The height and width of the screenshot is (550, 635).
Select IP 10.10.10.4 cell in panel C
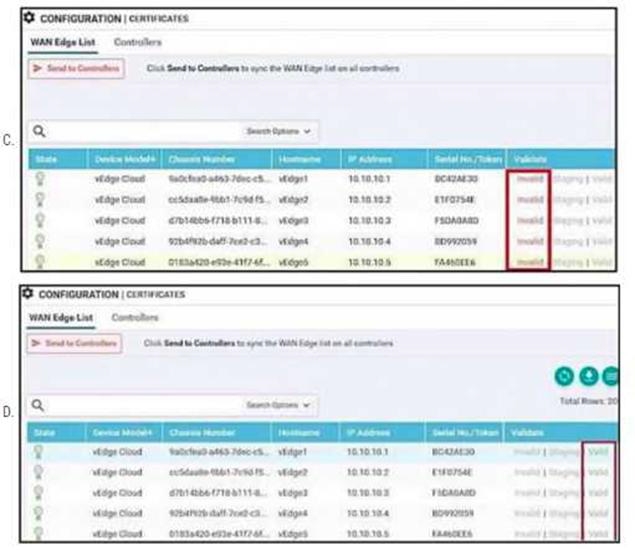point(369,241)
